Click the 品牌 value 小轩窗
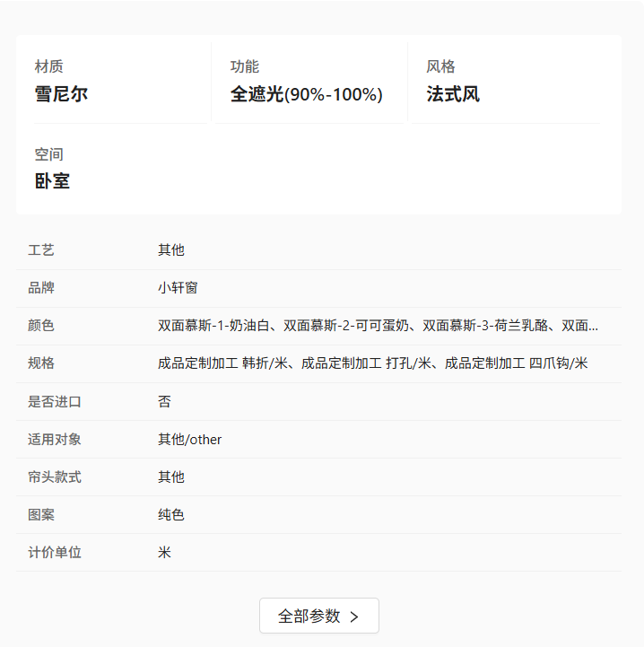This screenshot has width=644, height=647. 178,287
